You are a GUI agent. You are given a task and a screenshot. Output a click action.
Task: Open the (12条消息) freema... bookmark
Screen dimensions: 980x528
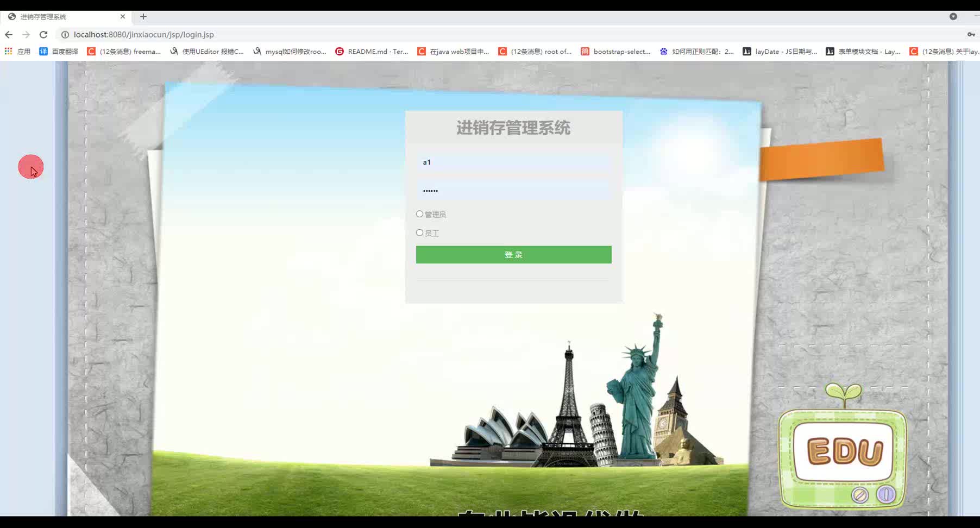click(x=124, y=52)
